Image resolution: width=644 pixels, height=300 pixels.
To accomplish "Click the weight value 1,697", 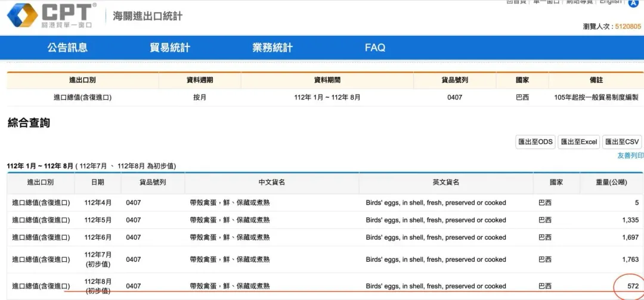I will click(x=630, y=237).
